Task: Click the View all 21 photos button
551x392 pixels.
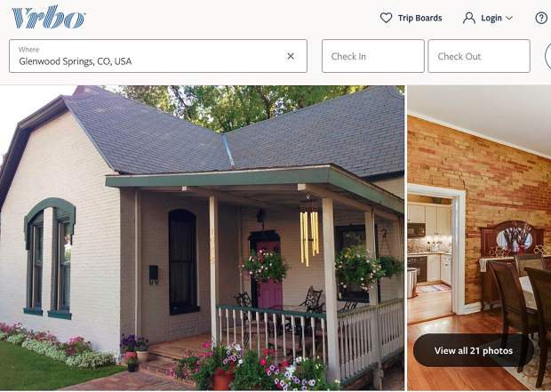Action: (474, 350)
